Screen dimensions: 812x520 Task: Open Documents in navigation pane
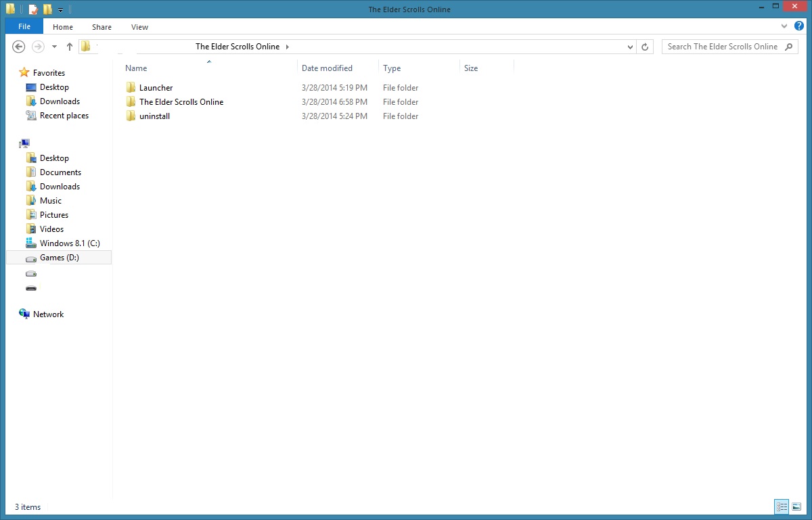click(60, 172)
